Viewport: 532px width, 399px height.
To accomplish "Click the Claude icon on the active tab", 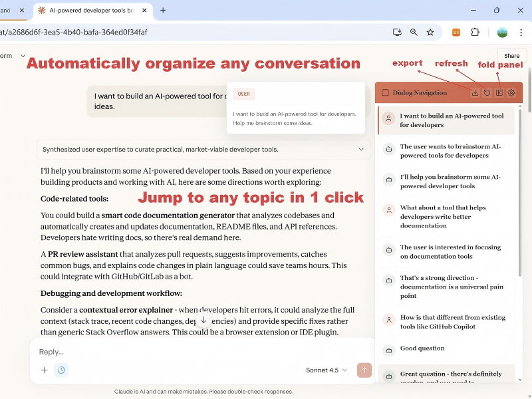I will [x=42, y=10].
